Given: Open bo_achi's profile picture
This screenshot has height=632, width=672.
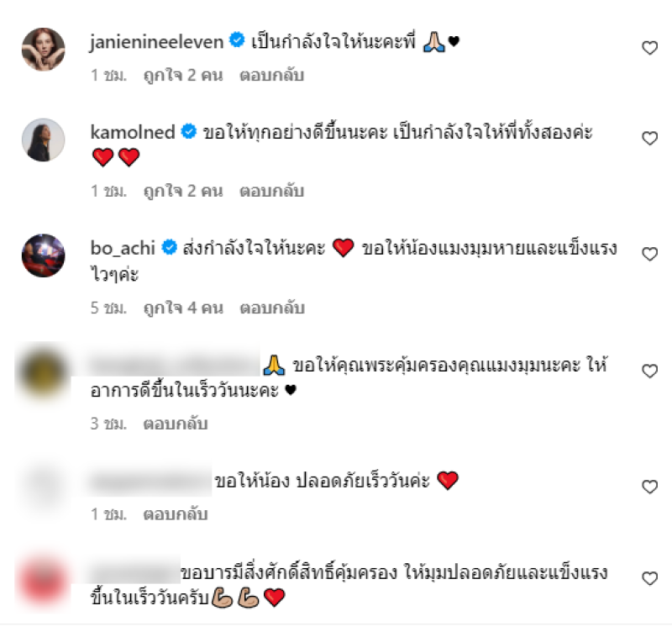Looking at the screenshot, I should pyautogui.click(x=44, y=255).
